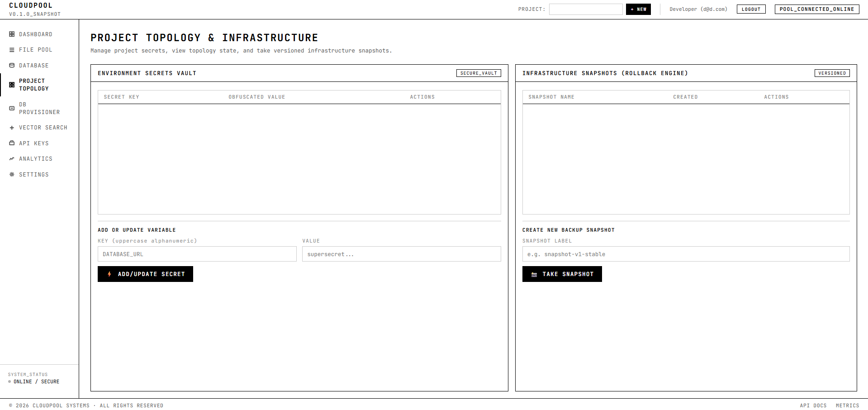Screen dimensions: 868x410
Task: Click the Dashboard grid icon in sidebar
Action: (12, 34)
